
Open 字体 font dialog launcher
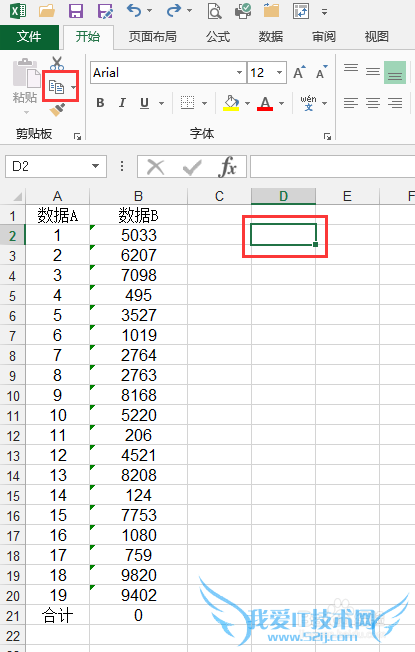click(x=327, y=136)
